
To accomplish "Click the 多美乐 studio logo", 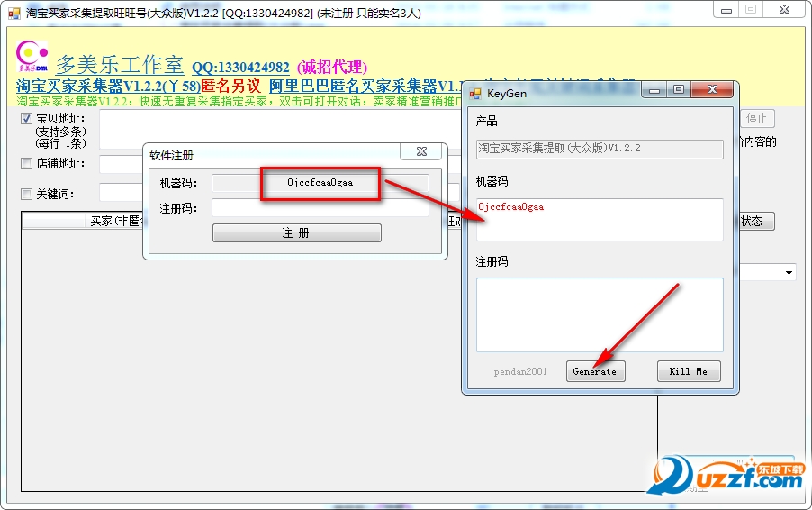I will coord(32,56).
